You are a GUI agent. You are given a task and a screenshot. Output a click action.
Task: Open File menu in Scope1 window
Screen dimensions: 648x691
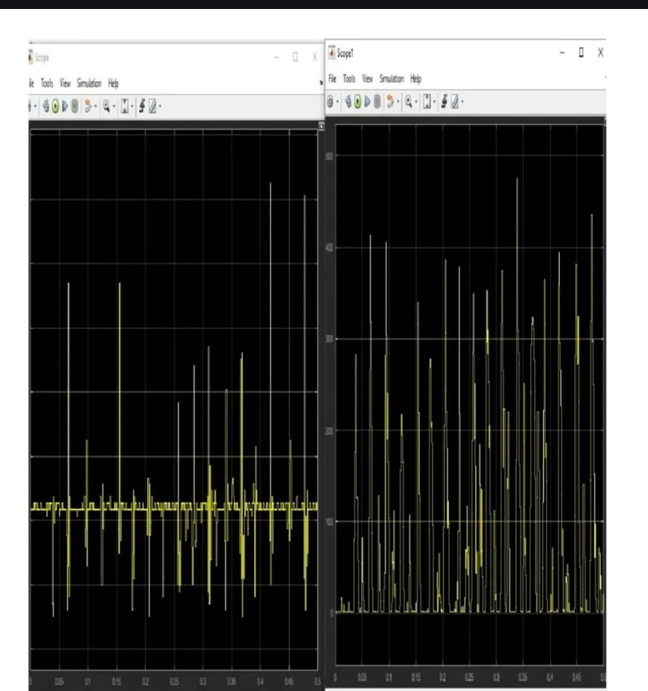coord(332,78)
